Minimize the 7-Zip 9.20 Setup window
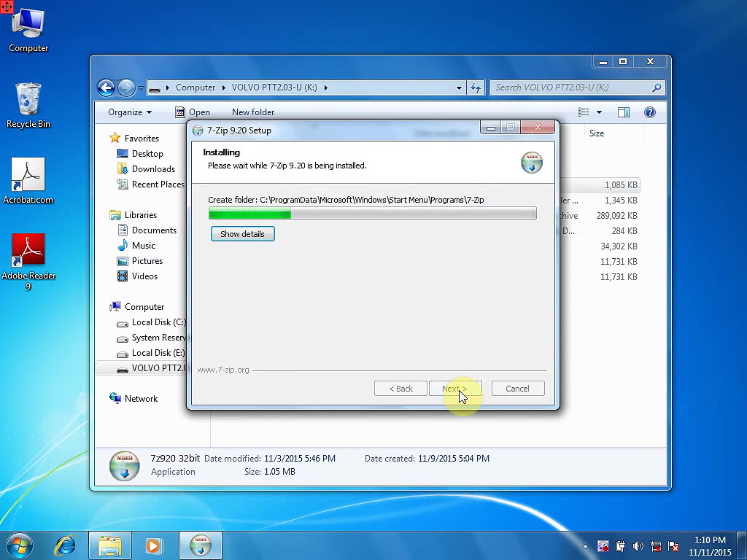Image resolution: width=747 pixels, height=560 pixels. 491,127
